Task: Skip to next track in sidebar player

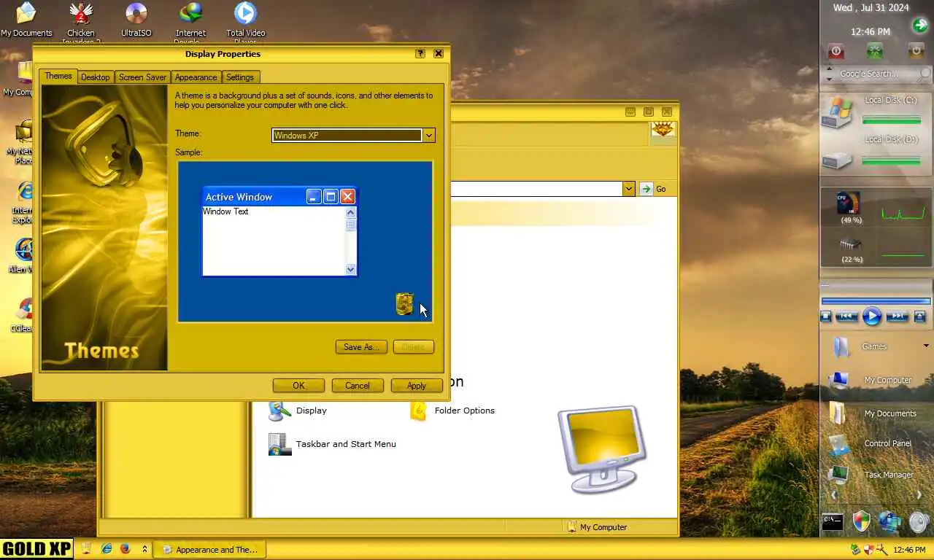Action: [897, 316]
